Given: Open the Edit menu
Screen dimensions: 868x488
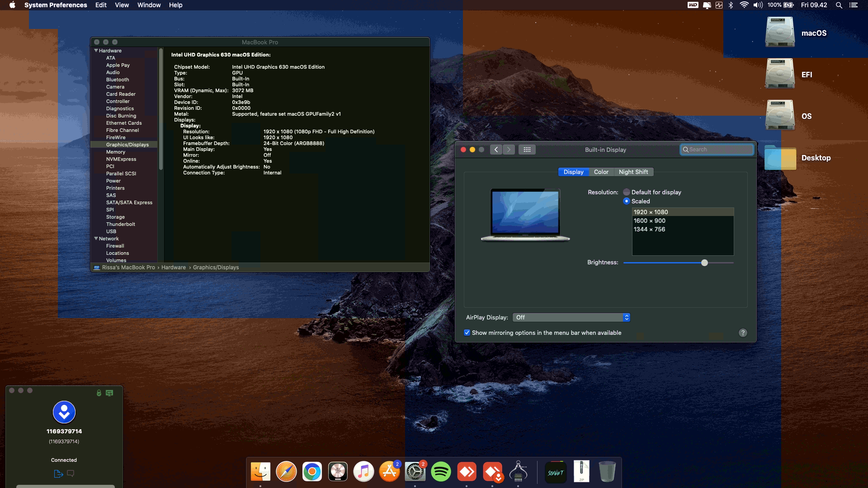Looking at the screenshot, I should pyautogui.click(x=101, y=5).
